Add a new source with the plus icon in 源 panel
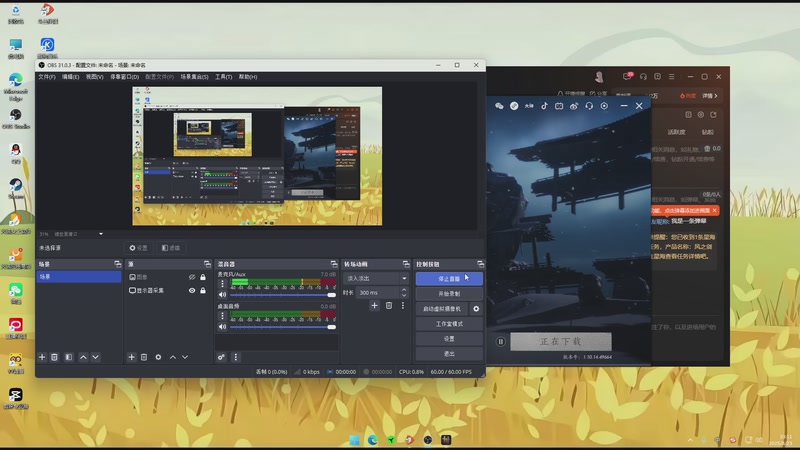This screenshot has height=450, width=800. [x=131, y=357]
